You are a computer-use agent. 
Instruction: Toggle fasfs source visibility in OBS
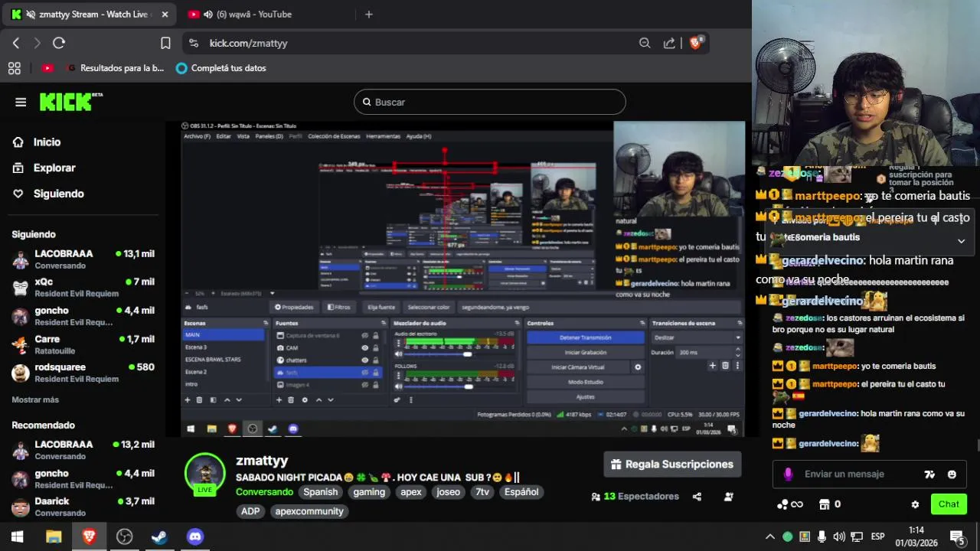tap(364, 372)
